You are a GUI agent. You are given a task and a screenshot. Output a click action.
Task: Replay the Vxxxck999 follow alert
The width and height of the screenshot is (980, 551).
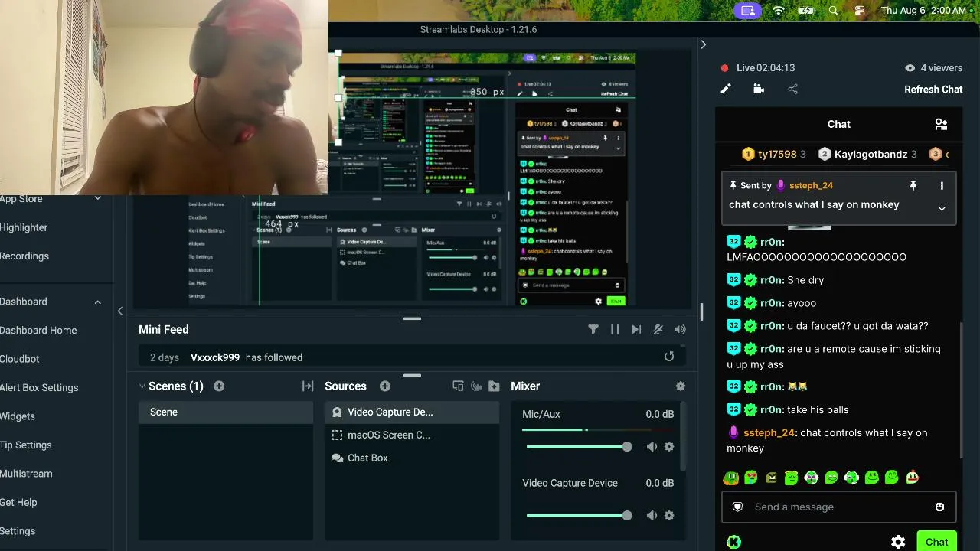pos(669,357)
